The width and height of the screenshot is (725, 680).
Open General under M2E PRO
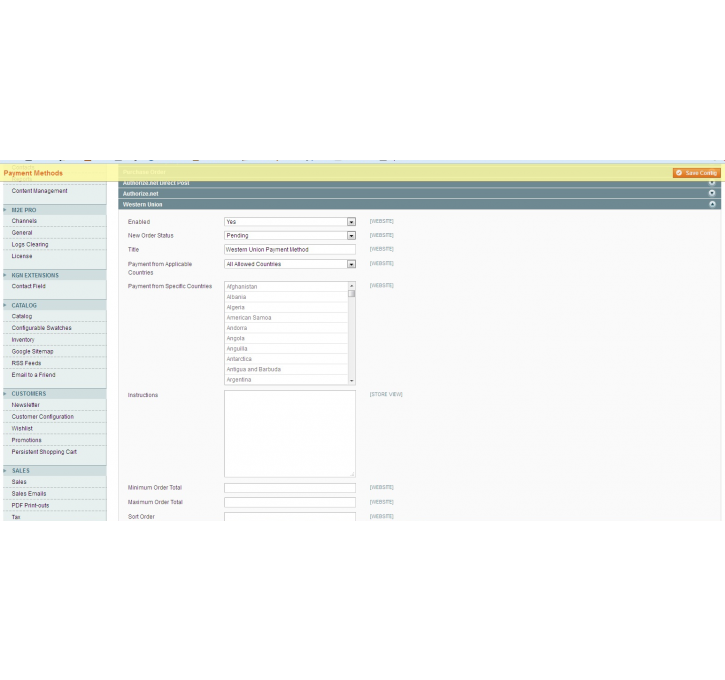(x=22, y=233)
